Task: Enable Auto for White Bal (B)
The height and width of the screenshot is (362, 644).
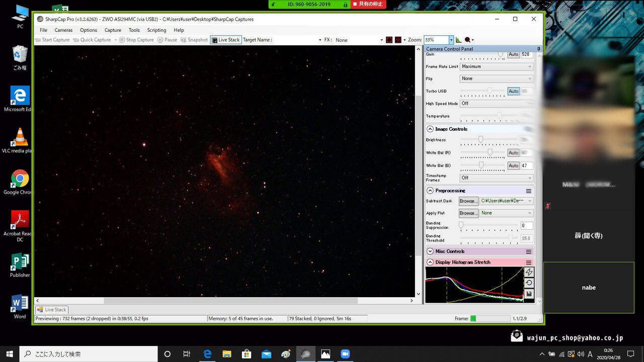Action: 513,165
